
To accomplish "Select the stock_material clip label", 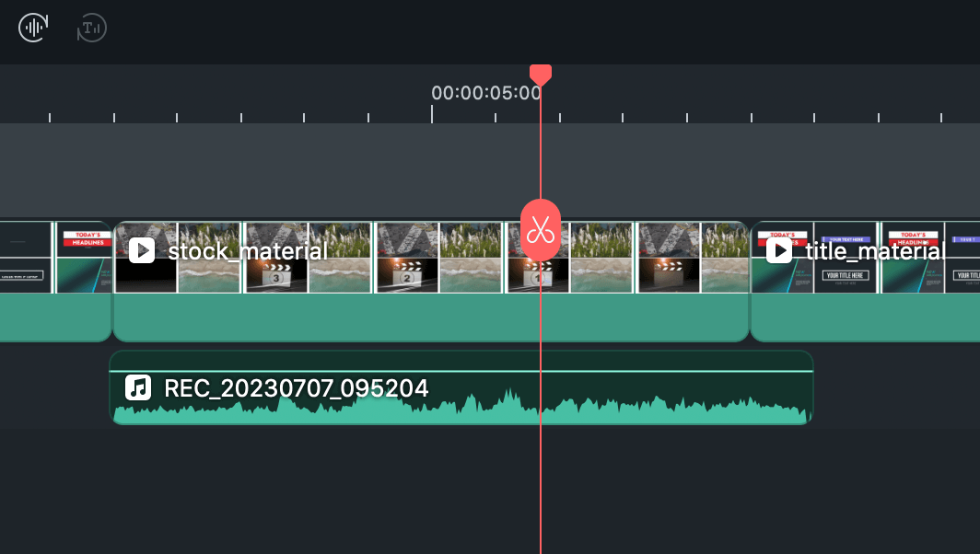I will (248, 250).
